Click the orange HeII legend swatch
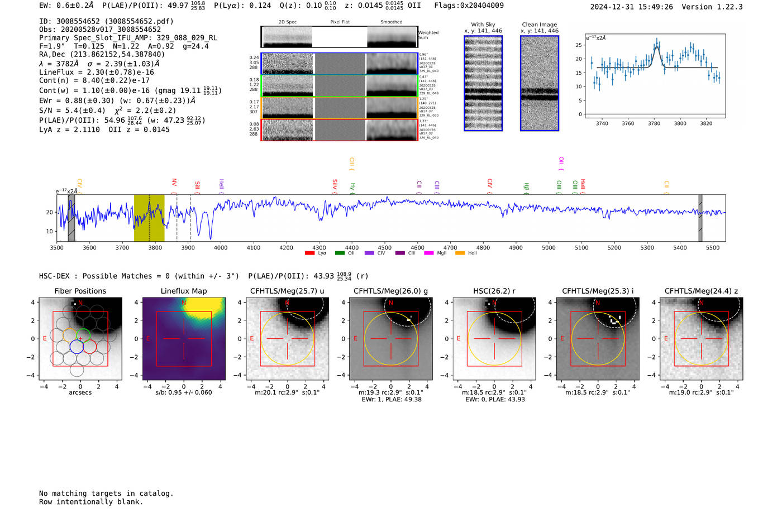The height and width of the screenshot is (532, 782). pyautogui.click(x=460, y=253)
